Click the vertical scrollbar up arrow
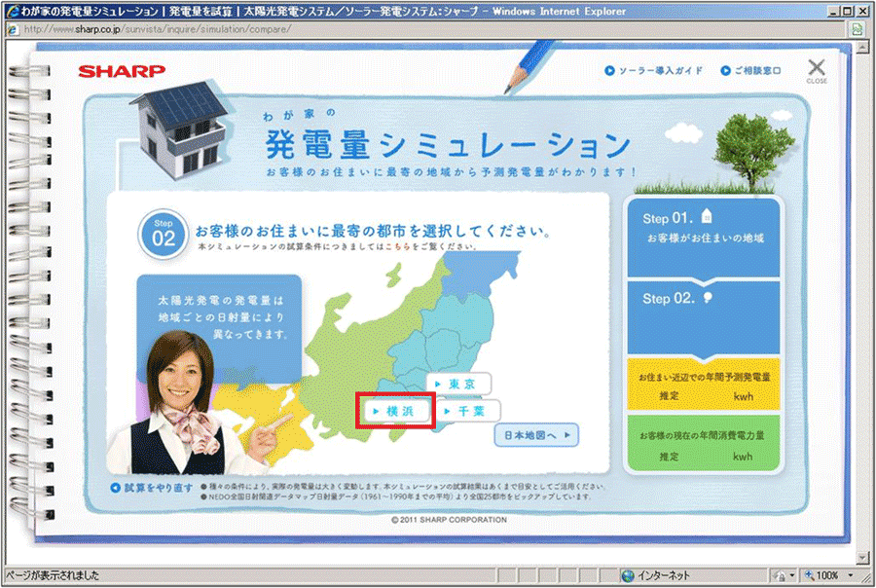Image resolution: width=876 pixels, height=588 pixels. [x=862, y=47]
